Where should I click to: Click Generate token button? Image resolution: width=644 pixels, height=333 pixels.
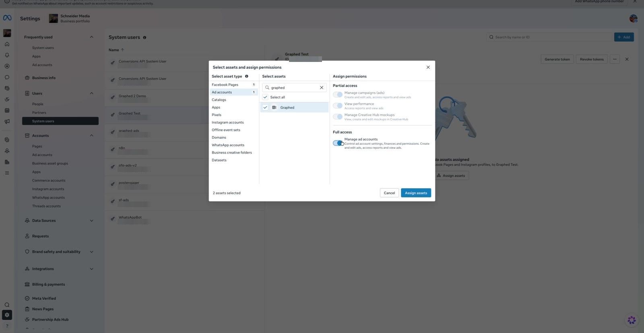[x=557, y=60]
